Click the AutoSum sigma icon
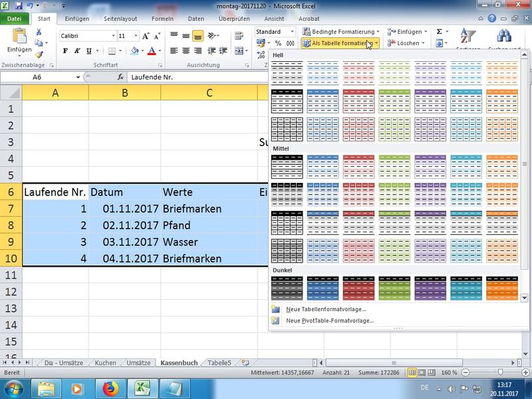Viewport: 532px width, 399px height. [x=439, y=31]
